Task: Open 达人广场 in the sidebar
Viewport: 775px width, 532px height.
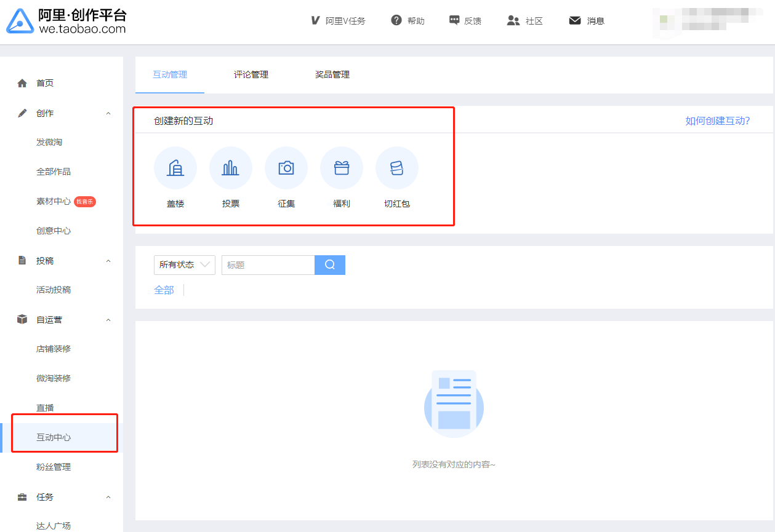Action: (54, 525)
